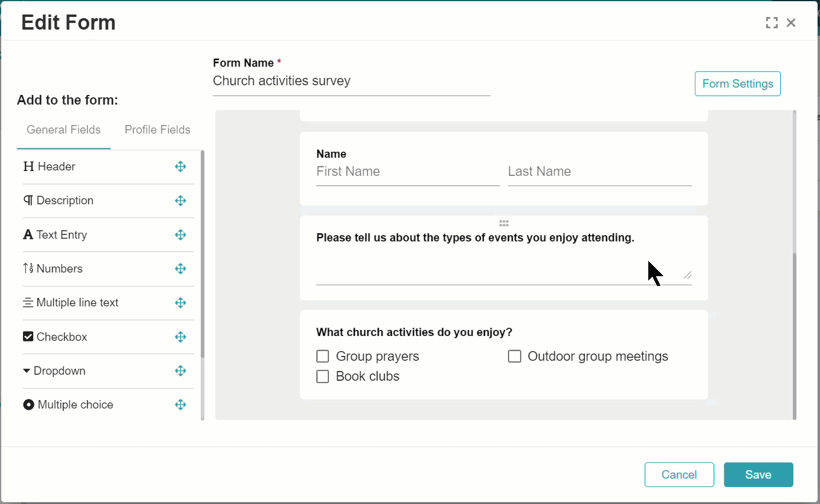Save the form
820x504 pixels.
point(758,475)
